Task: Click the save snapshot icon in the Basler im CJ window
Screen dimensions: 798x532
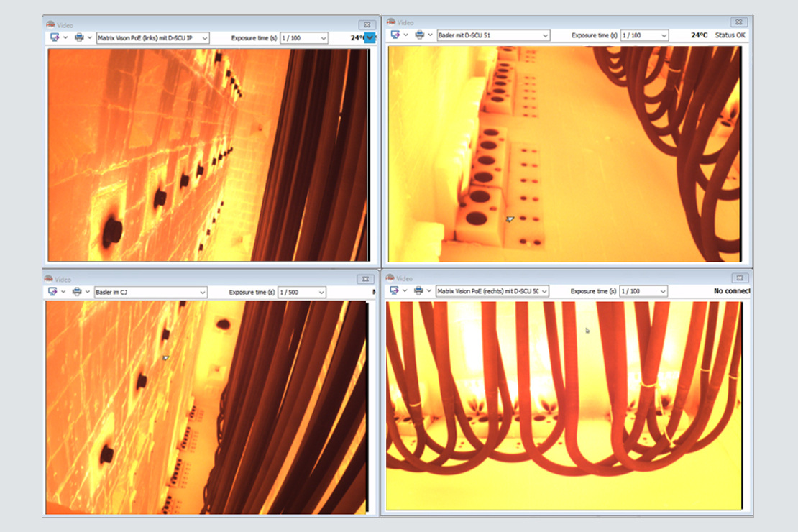Action: click(x=52, y=292)
